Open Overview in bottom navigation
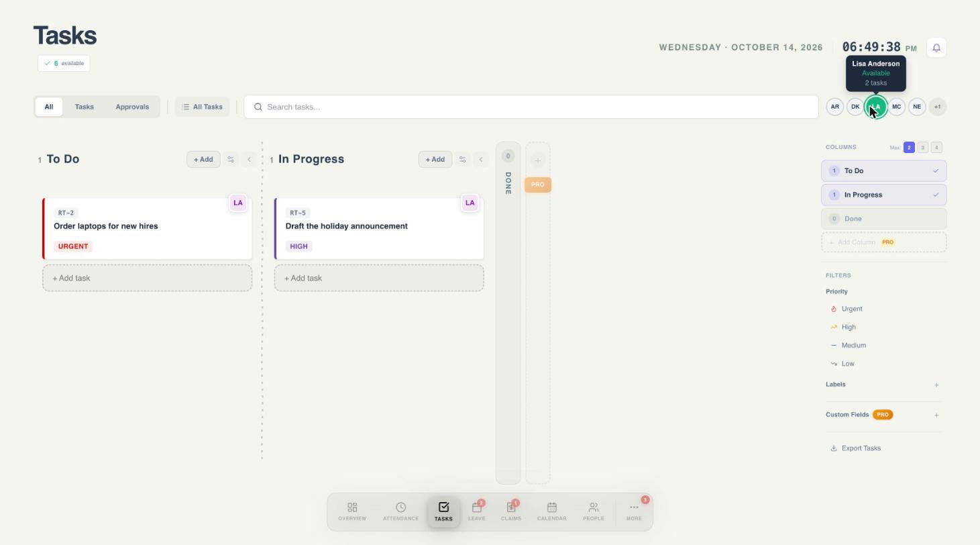The height and width of the screenshot is (545, 980). pyautogui.click(x=352, y=511)
